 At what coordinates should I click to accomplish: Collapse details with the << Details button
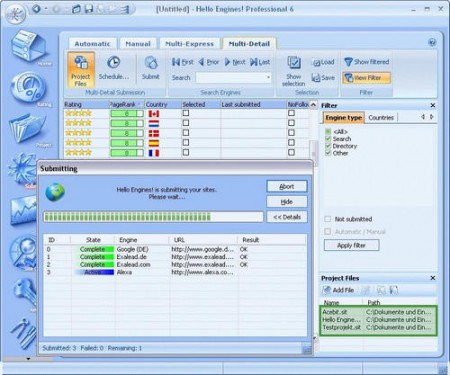[287, 217]
